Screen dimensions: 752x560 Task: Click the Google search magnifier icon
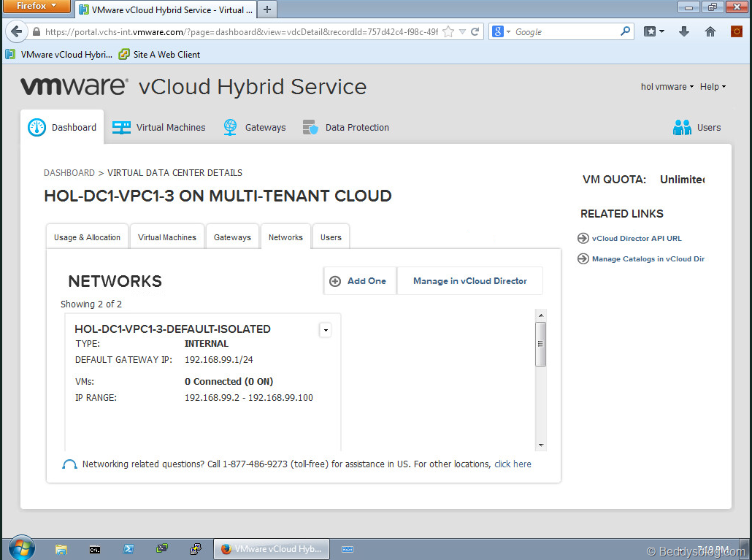(x=625, y=31)
